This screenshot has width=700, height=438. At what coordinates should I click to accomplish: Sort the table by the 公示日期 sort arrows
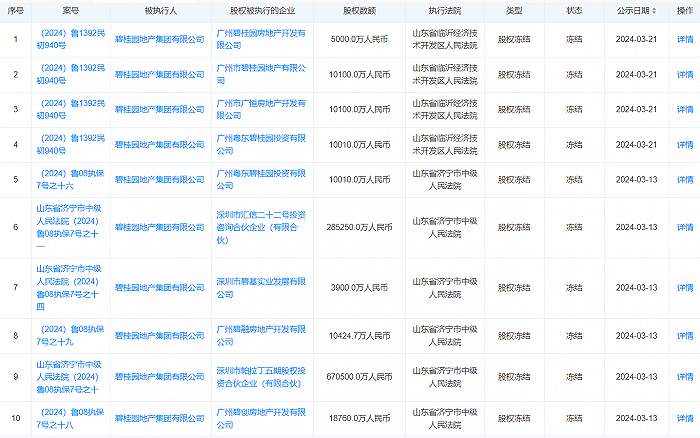pyautogui.click(x=654, y=11)
